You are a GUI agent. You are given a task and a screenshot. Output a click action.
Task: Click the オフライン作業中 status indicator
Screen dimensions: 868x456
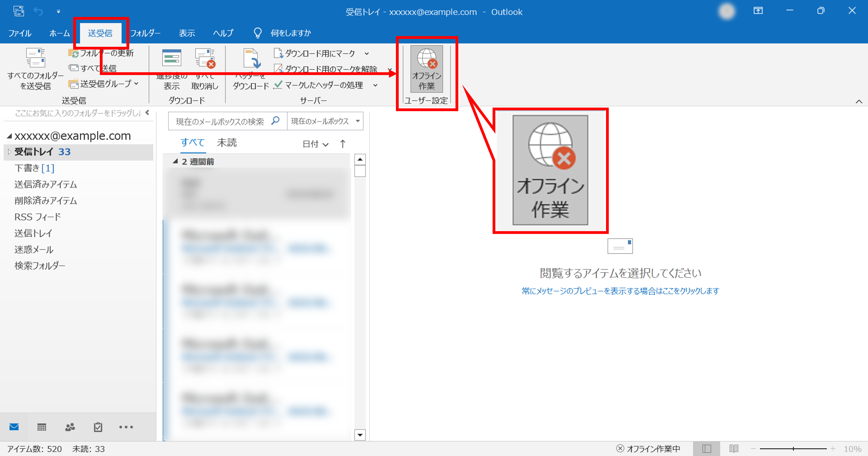click(648, 448)
